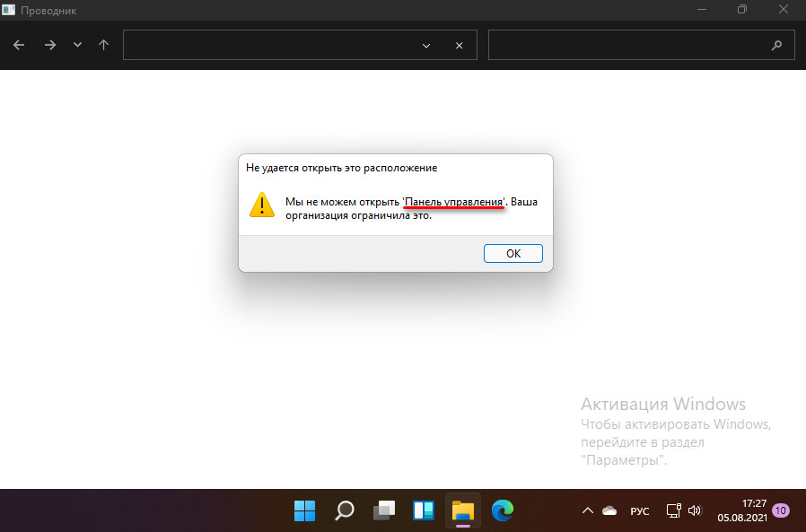Viewport: 806px width, 532px height.
Task: Click the Проводник title bar app icon
Action: tap(8, 10)
